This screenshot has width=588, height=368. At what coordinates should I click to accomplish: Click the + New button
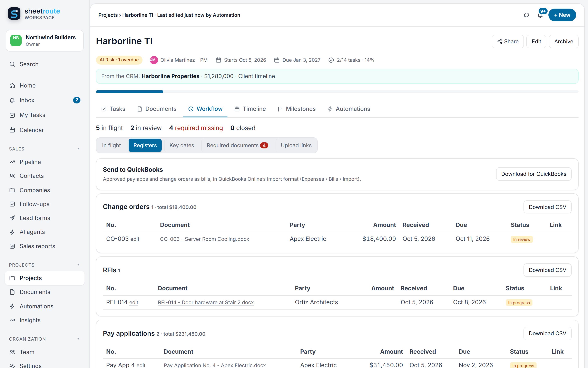point(562,15)
